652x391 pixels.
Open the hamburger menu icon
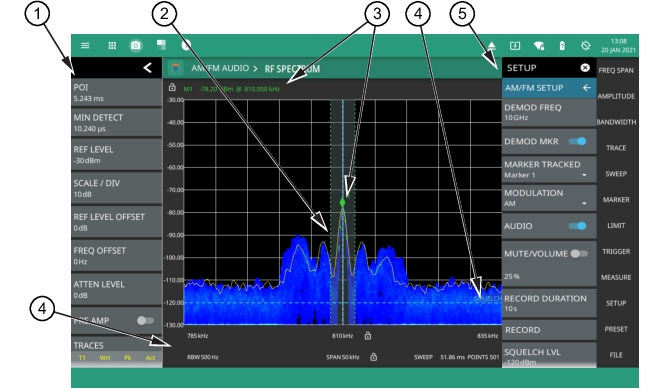tap(85, 45)
